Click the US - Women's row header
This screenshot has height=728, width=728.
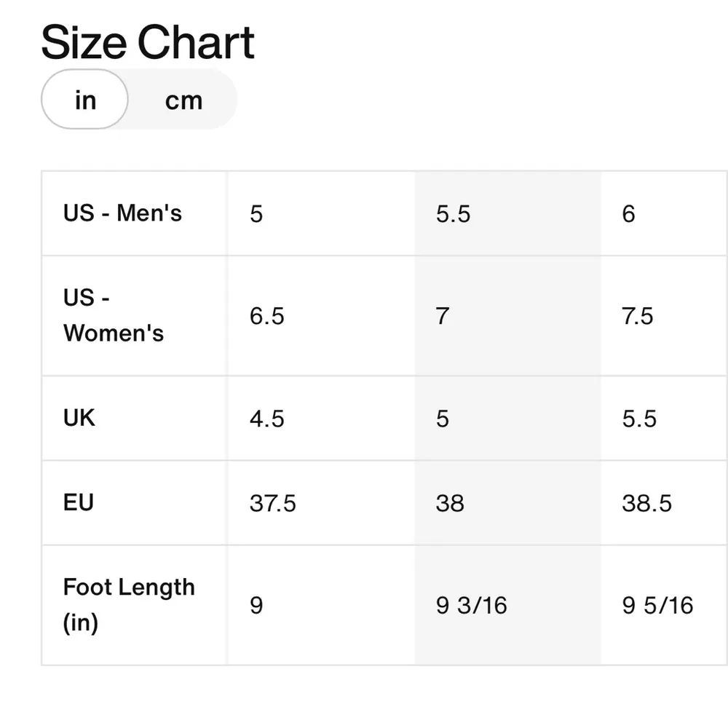pyautogui.click(x=114, y=315)
